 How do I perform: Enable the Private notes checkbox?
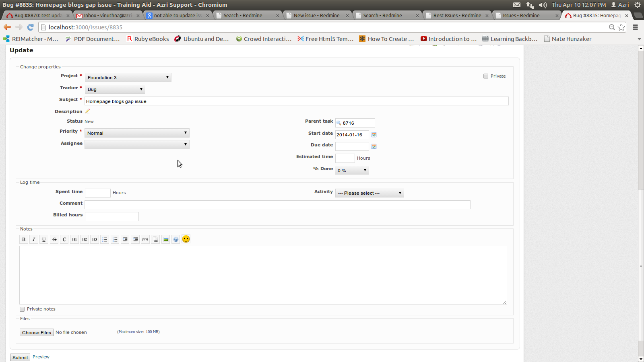coord(22,309)
